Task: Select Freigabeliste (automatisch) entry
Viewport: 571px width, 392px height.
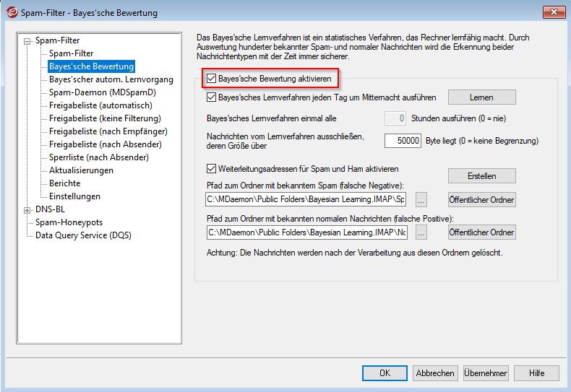Action: tap(100, 105)
